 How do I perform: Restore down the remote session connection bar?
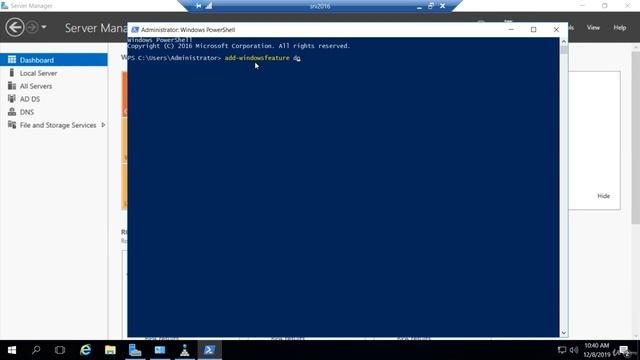pyautogui.click(x=431, y=6)
